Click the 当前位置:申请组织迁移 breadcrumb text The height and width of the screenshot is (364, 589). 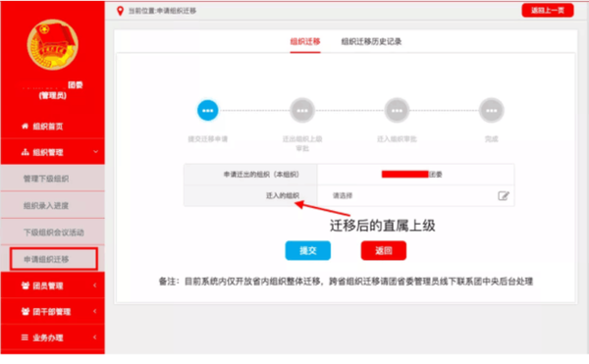pyautogui.click(x=162, y=11)
